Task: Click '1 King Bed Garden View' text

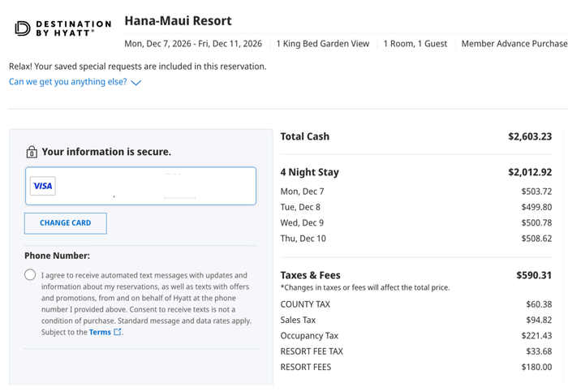Action: (323, 44)
